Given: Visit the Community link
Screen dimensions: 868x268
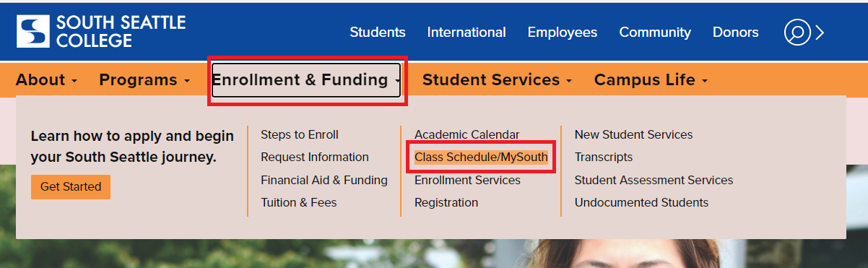Looking at the screenshot, I should coord(655,33).
